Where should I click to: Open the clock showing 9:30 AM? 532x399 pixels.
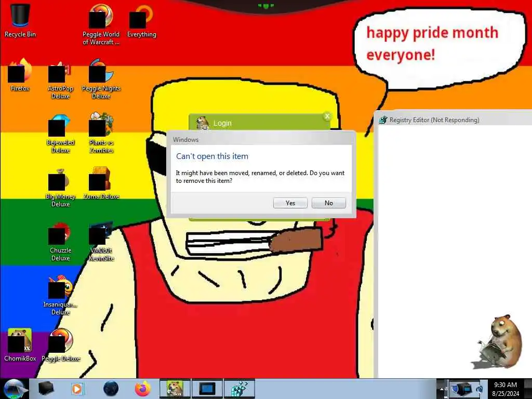tap(506, 389)
